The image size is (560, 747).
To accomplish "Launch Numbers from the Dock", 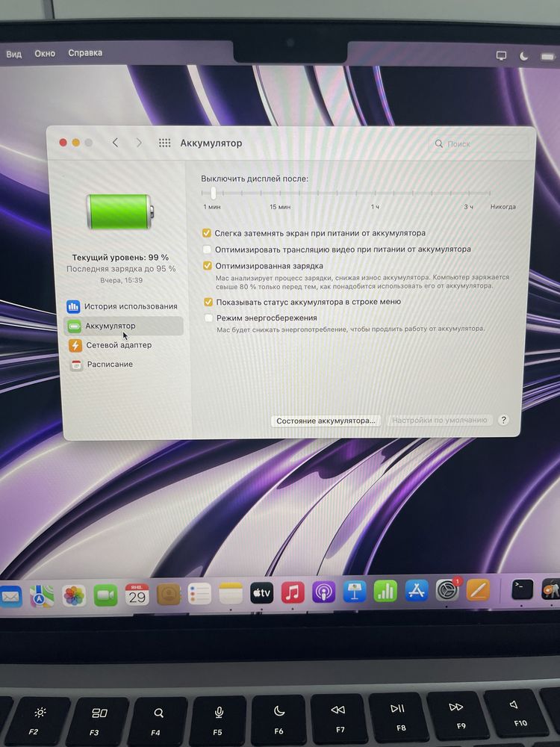I will (385, 591).
